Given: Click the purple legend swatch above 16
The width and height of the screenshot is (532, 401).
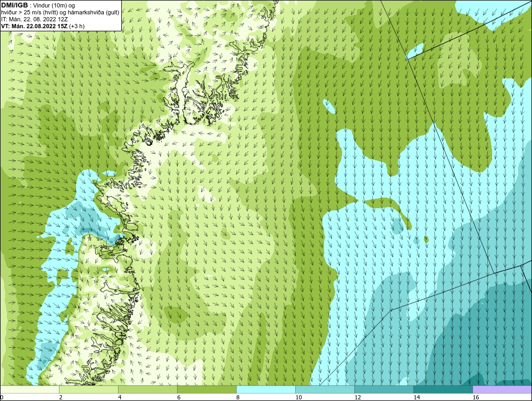Looking at the screenshot, I should [502, 389].
